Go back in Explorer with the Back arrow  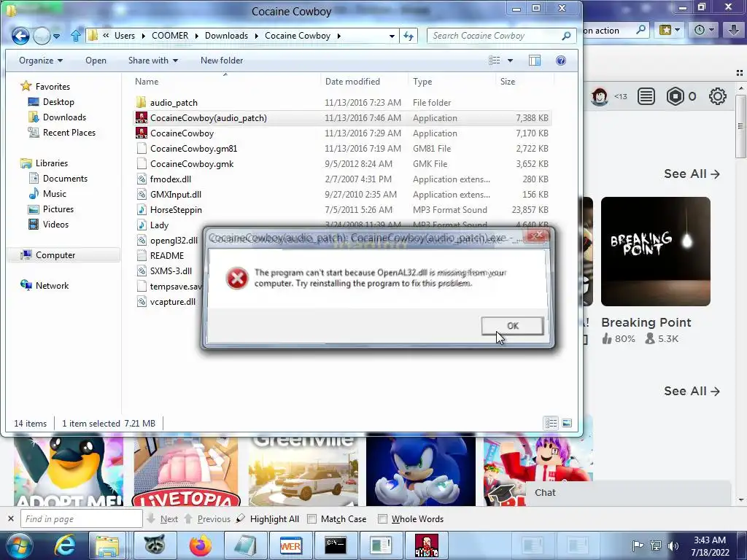(20, 36)
